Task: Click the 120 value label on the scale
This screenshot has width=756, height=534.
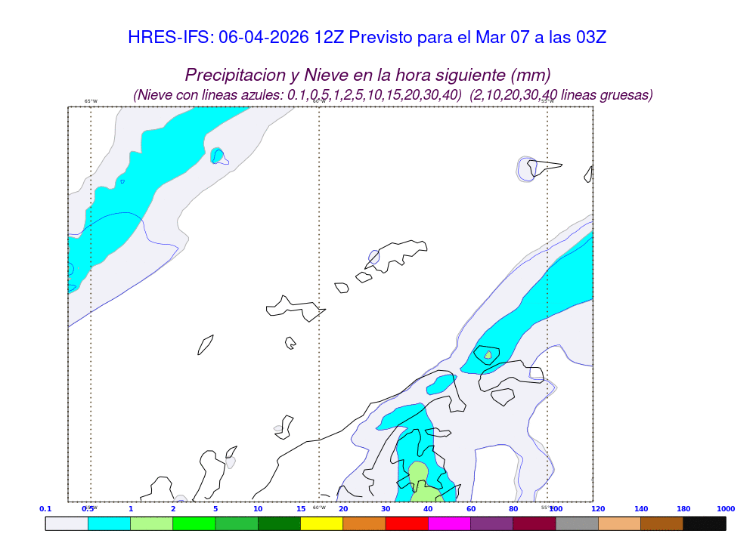Action: 598,509
